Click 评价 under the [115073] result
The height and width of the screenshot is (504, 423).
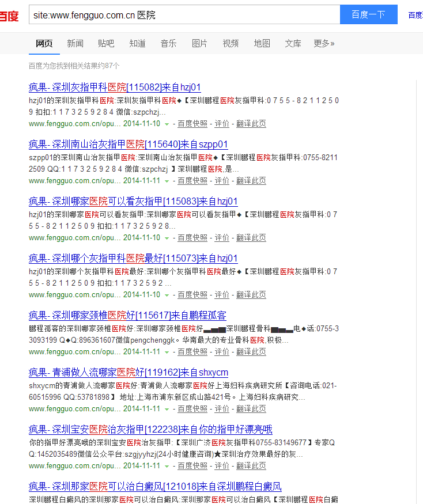(x=222, y=295)
